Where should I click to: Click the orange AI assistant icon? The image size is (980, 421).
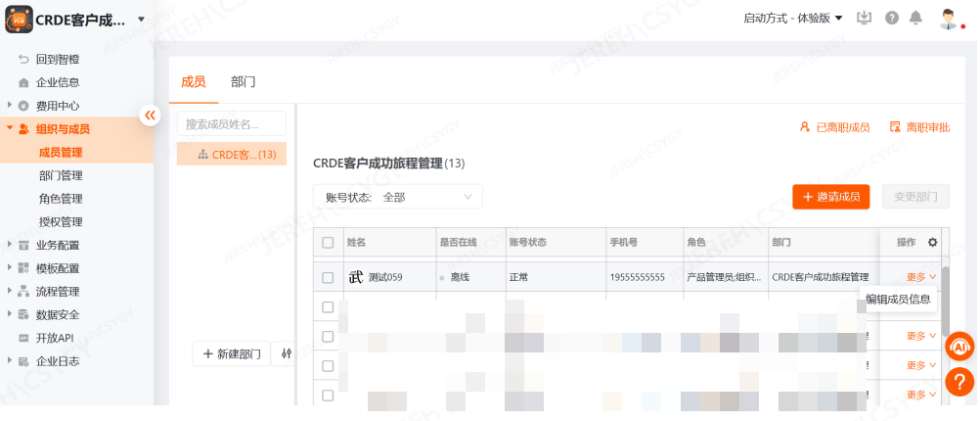959,347
